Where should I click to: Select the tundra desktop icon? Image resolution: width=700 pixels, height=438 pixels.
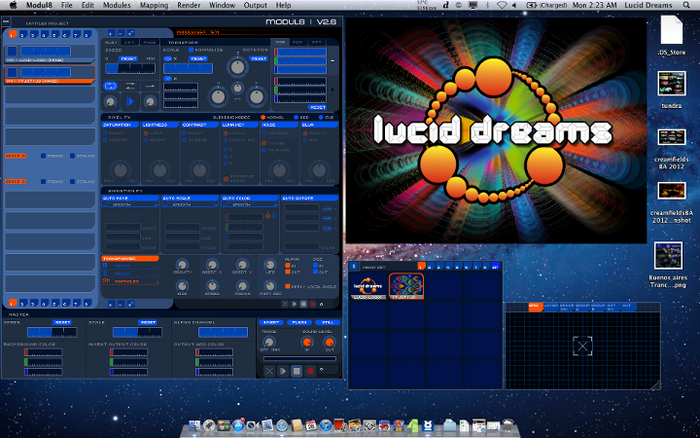pyautogui.click(x=671, y=83)
